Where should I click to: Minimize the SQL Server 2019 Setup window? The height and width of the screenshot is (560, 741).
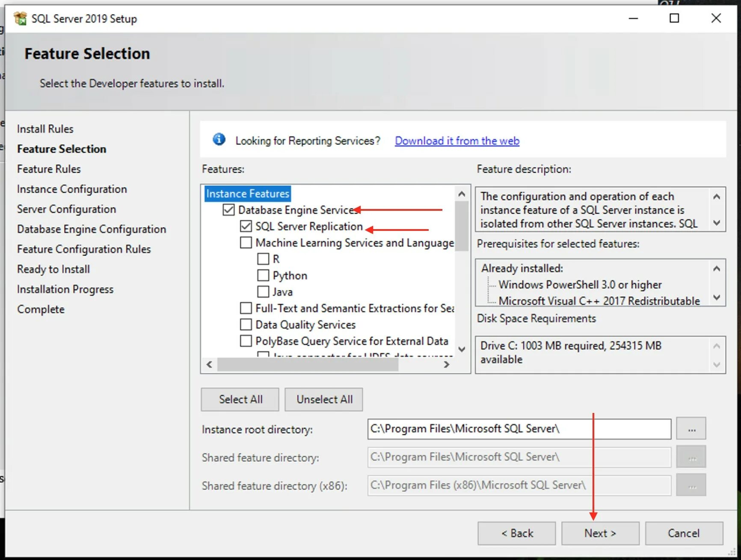coord(633,18)
